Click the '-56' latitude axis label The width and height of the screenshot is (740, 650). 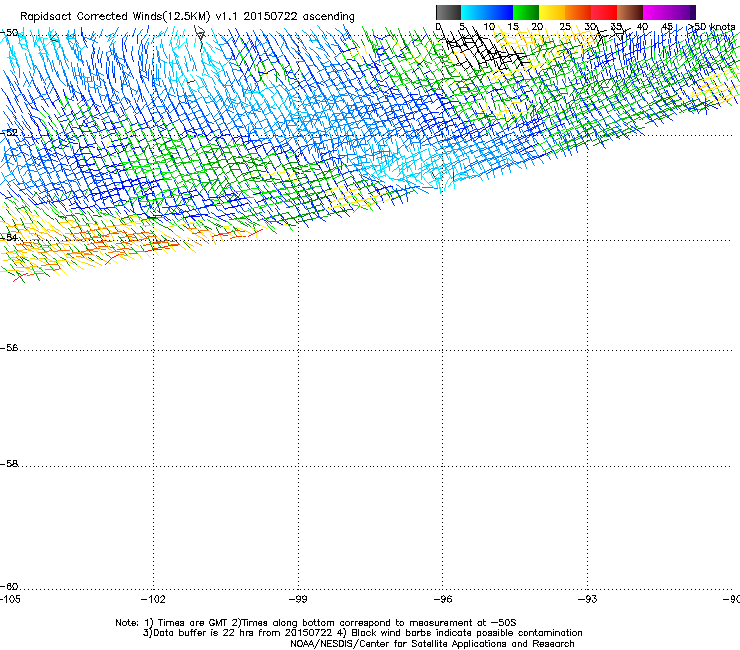pyautogui.click(x=9, y=348)
